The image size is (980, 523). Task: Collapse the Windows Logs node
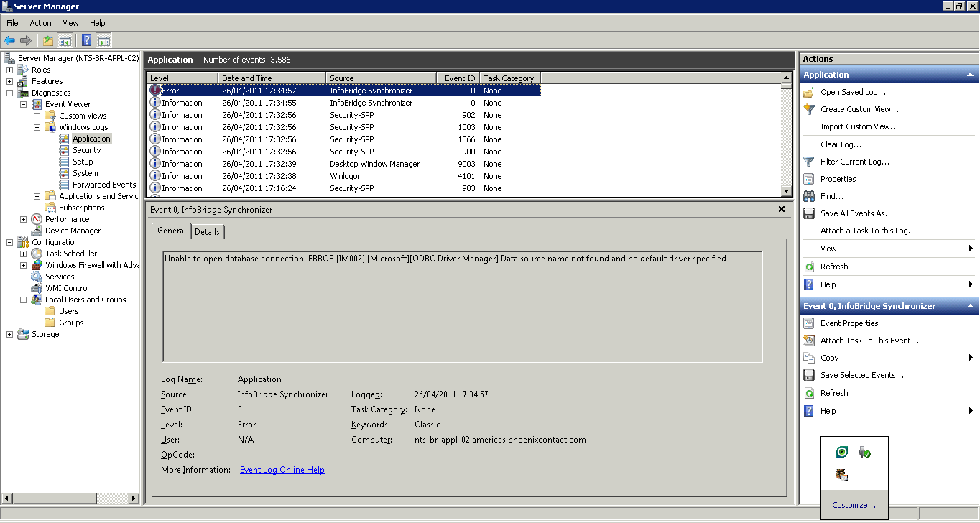point(37,127)
